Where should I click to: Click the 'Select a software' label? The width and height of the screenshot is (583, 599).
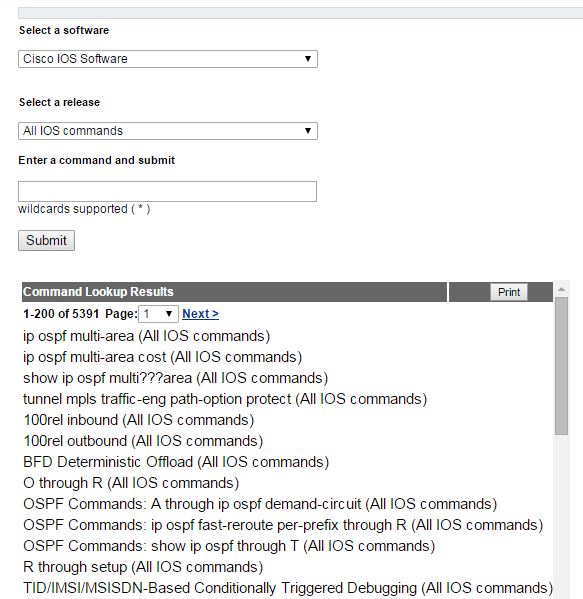64,30
